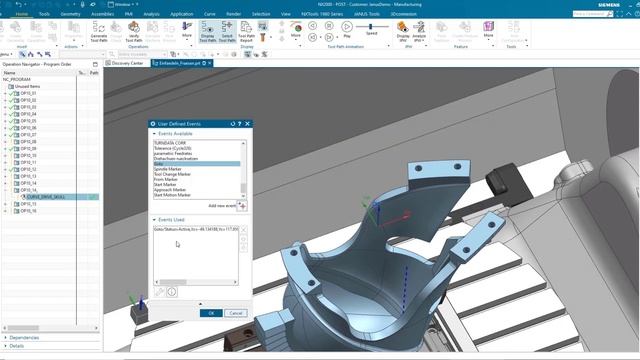Expand the OP10_12 tree node
The height and width of the screenshot is (360, 640).
(5, 169)
